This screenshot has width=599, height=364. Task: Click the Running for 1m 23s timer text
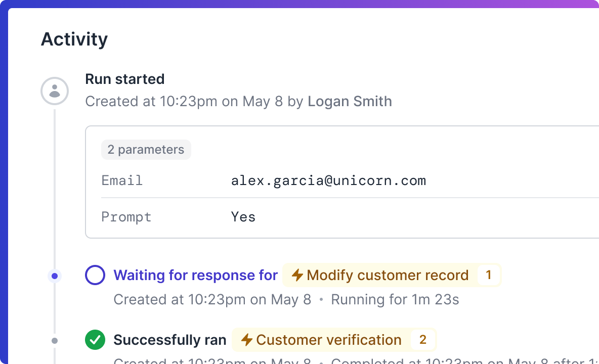coord(395,299)
